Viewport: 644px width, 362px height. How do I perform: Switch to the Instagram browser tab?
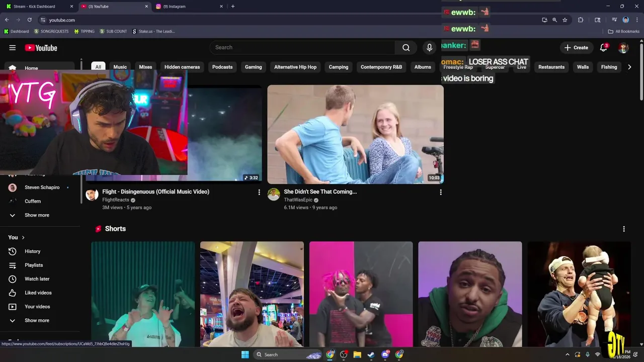click(189, 7)
